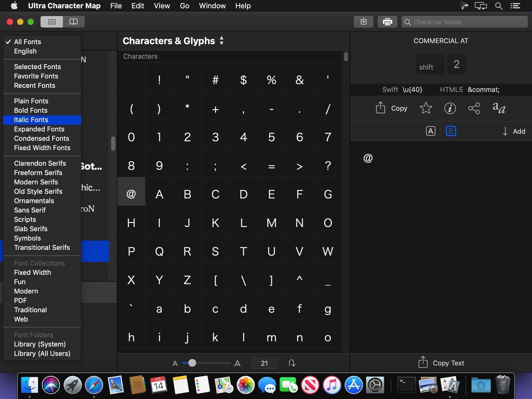Viewport: 532px width, 399px height.
Task: Open System Preferences from the Dock
Action: point(375,385)
